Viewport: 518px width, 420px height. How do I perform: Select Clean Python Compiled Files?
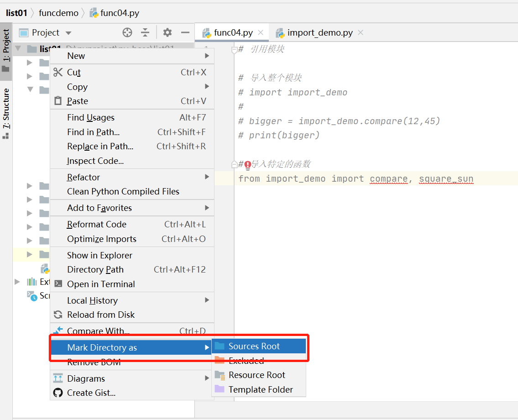[132, 191]
